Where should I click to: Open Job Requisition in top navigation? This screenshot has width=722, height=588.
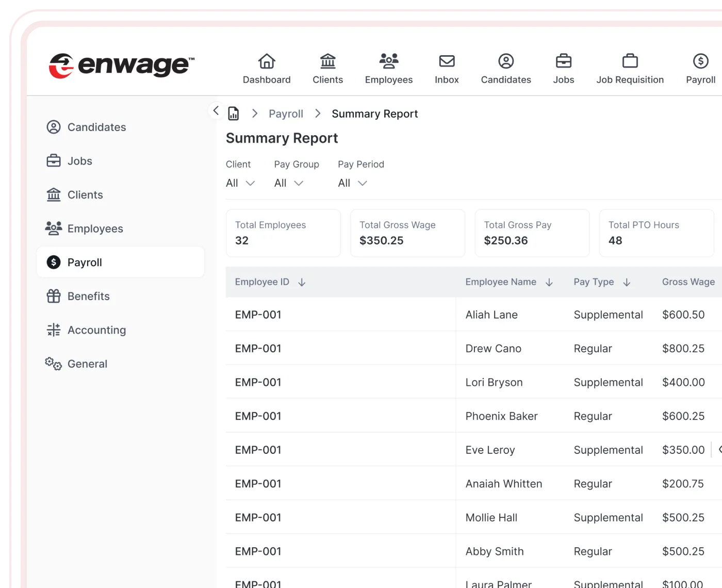click(630, 69)
